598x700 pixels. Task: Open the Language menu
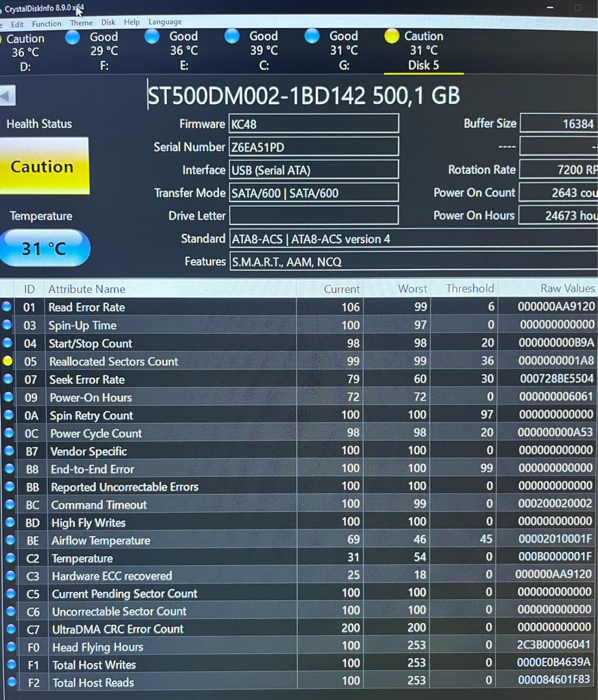pyautogui.click(x=165, y=22)
